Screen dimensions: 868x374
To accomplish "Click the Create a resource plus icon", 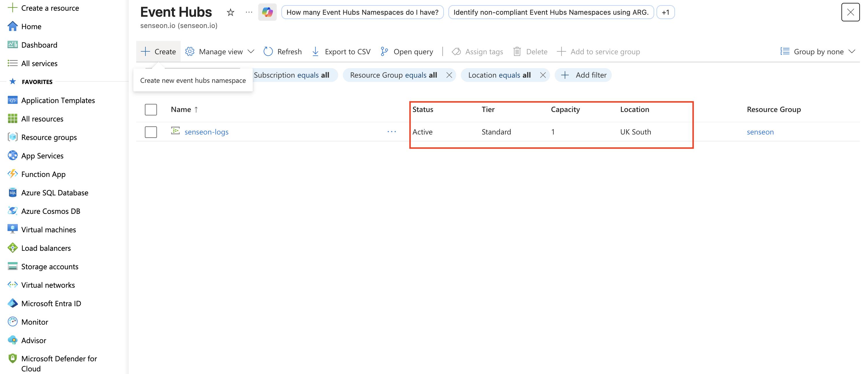I will pos(12,8).
